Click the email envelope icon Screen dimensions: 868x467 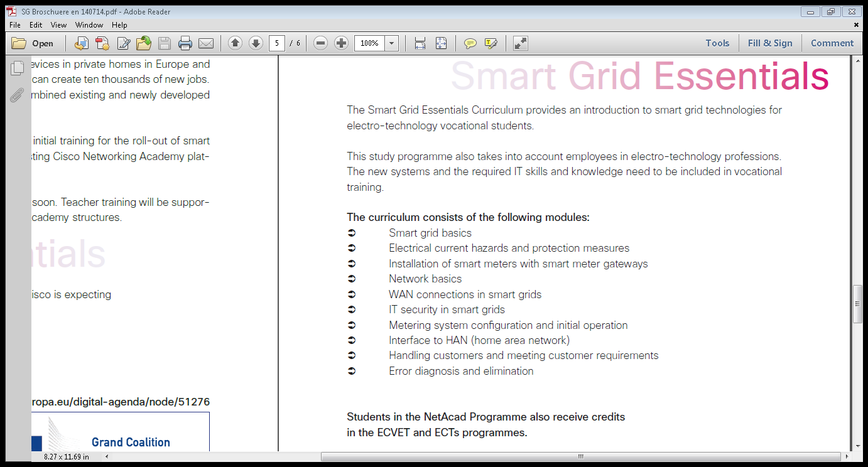(x=206, y=43)
